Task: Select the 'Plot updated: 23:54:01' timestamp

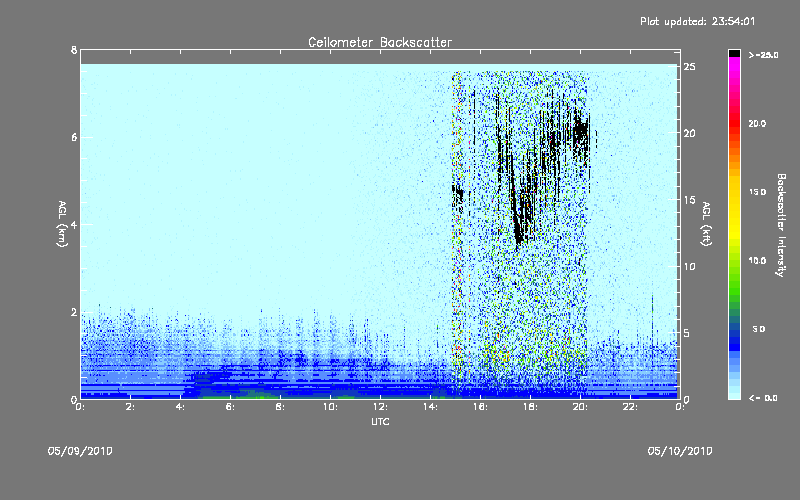Action: (697, 21)
